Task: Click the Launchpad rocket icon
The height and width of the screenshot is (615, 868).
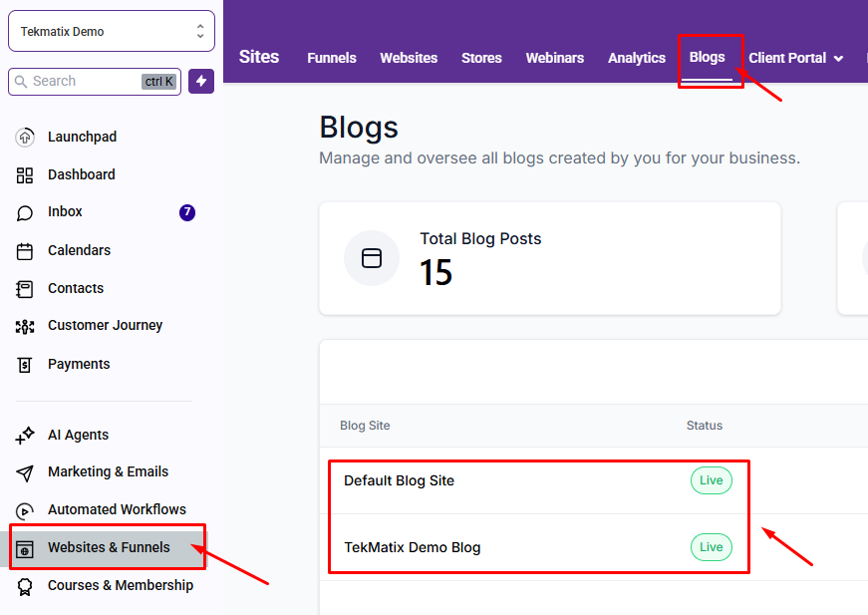Action: click(25, 137)
